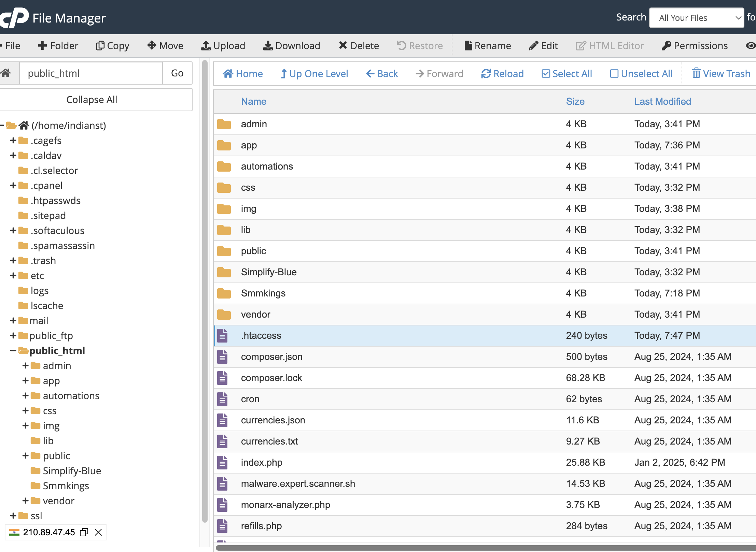The height and width of the screenshot is (552, 756).
Task: Sort files by Size column header
Action: 575,102
